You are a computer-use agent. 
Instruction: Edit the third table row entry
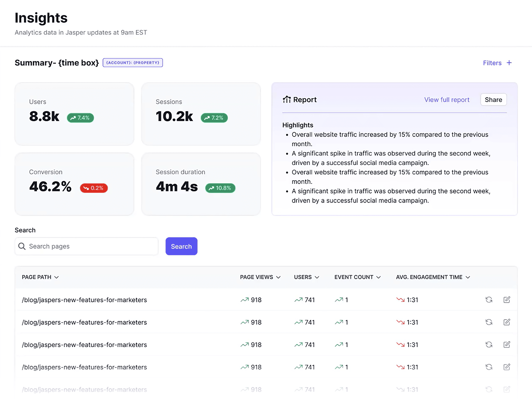[507, 345]
